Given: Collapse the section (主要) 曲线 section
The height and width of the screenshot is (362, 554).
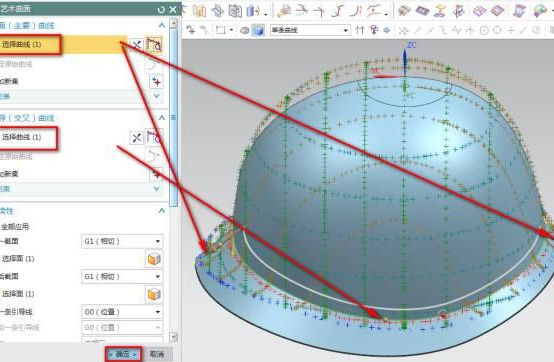Looking at the screenshot, I should [161, 25].
